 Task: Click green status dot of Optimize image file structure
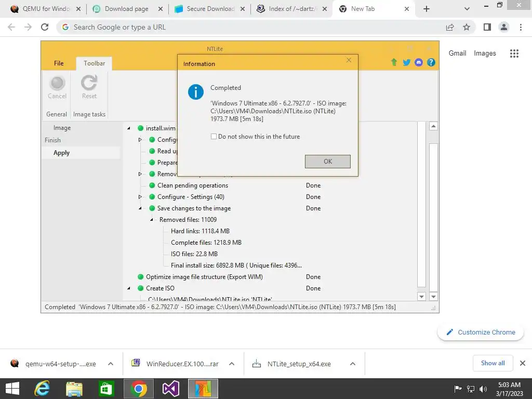coord(140,277)
